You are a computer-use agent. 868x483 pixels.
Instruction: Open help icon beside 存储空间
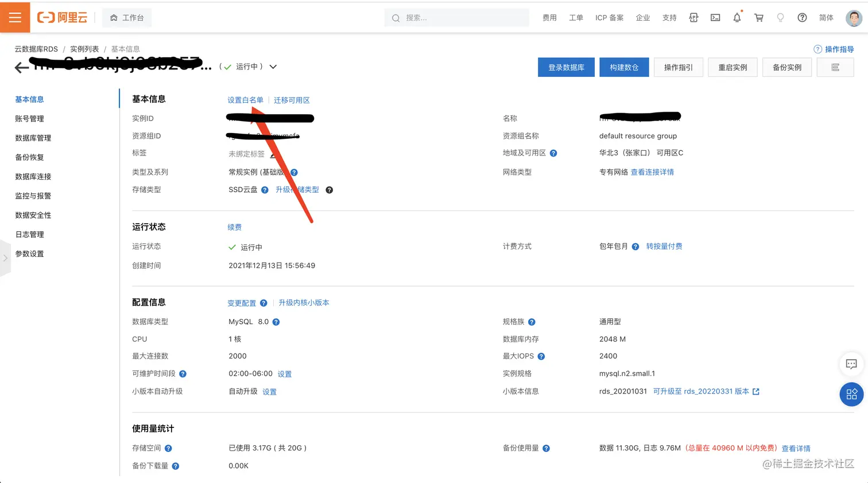[x=168, y=449]
